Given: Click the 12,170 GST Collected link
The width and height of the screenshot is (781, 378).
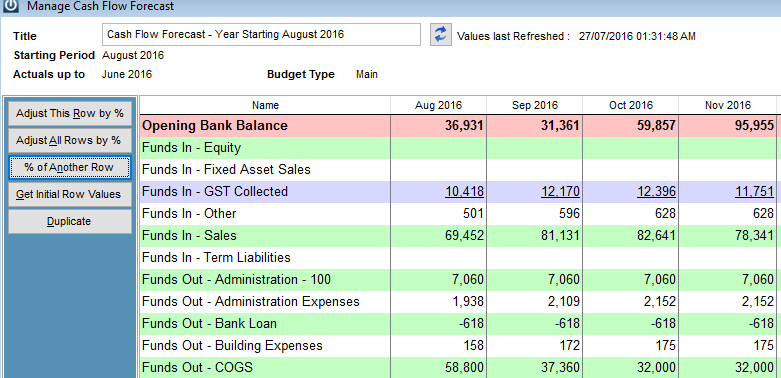Looking at the screenshot, I should 561,192.
